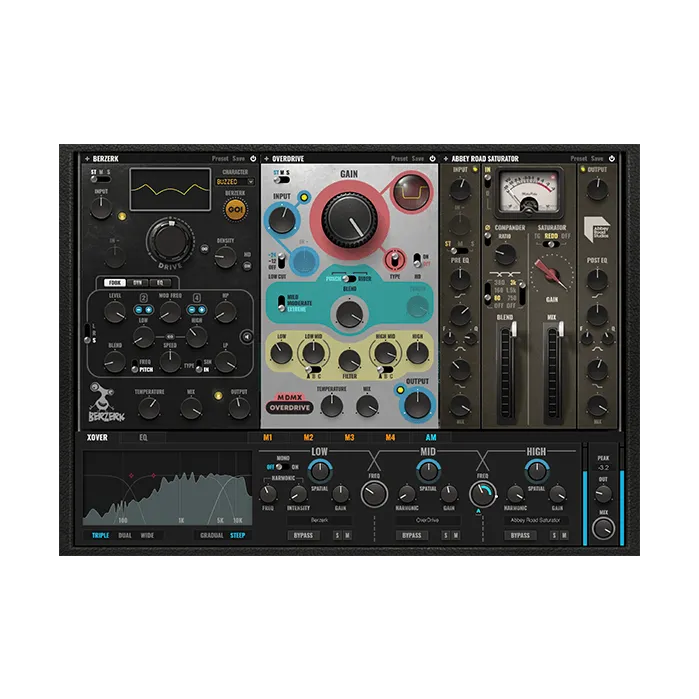The image size is (699, 699).
Task: Bypass the Low band
Action: 303,535
